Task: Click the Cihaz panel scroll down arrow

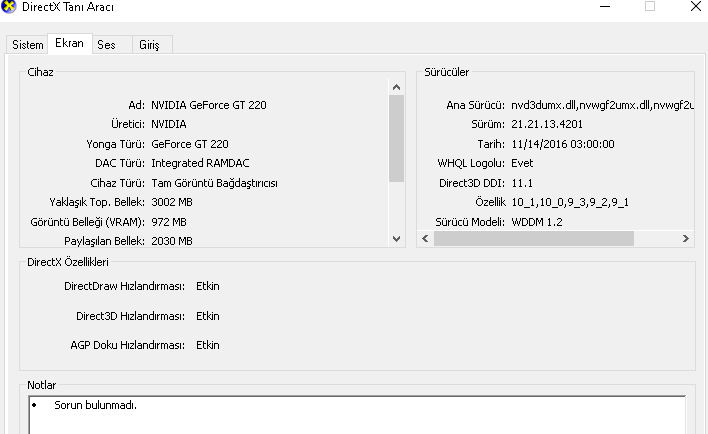Action: tap(396, 238)
